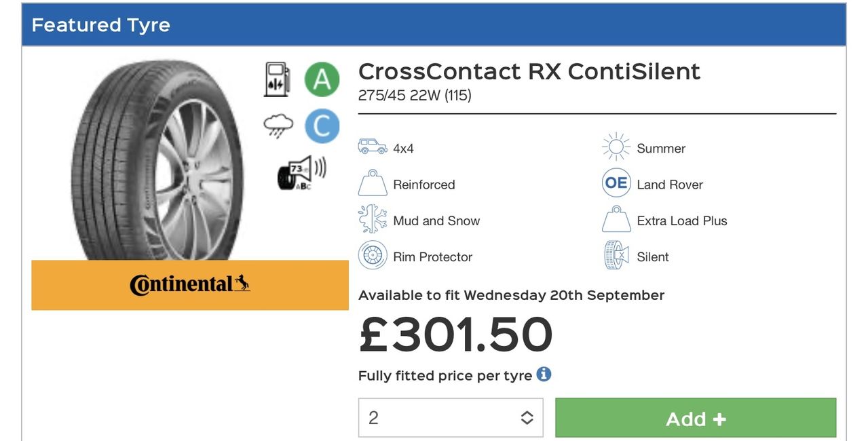
Task: Click the Reinforced weight icon
Action: pos(372,184)
